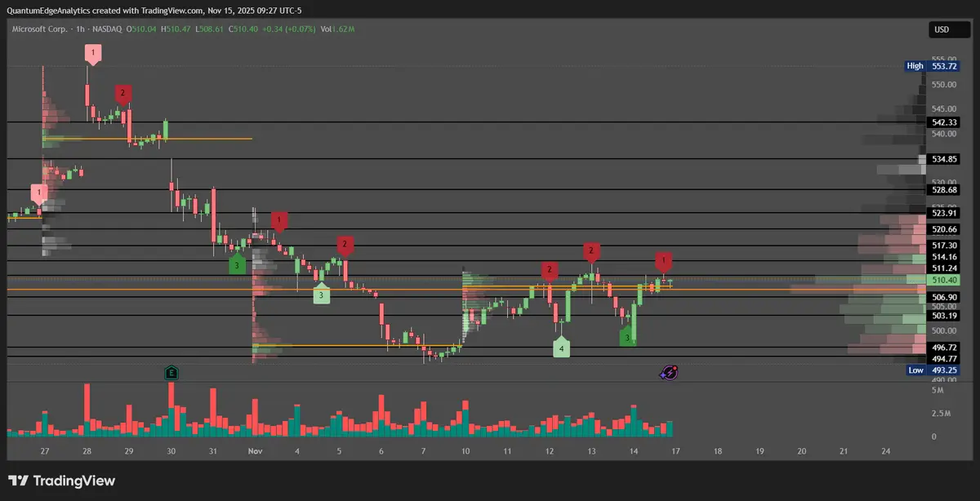This screenshot has height=501, width=980.
Task: Click the NASDAQ exchange label
Action: click(108, 29)
